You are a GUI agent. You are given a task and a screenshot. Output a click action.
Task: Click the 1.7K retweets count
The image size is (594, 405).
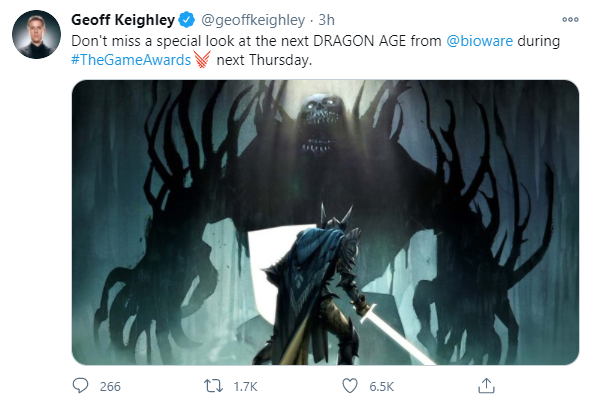(x=245, y=386)
